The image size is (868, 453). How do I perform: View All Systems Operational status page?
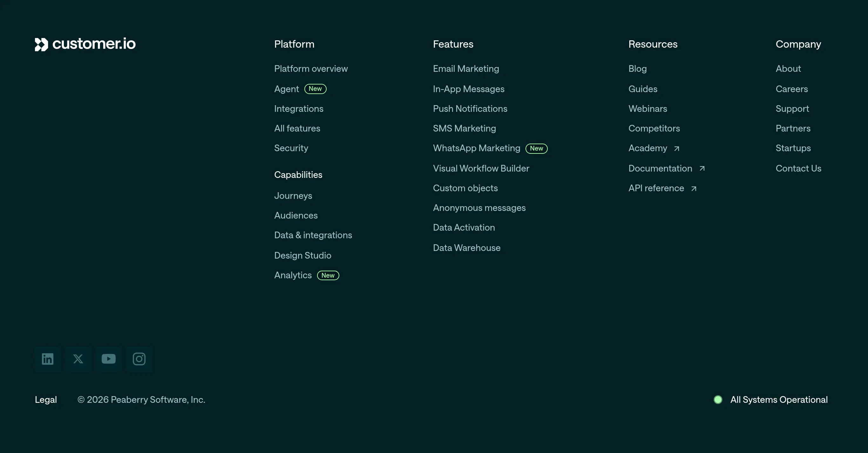(x=779, y=399)
